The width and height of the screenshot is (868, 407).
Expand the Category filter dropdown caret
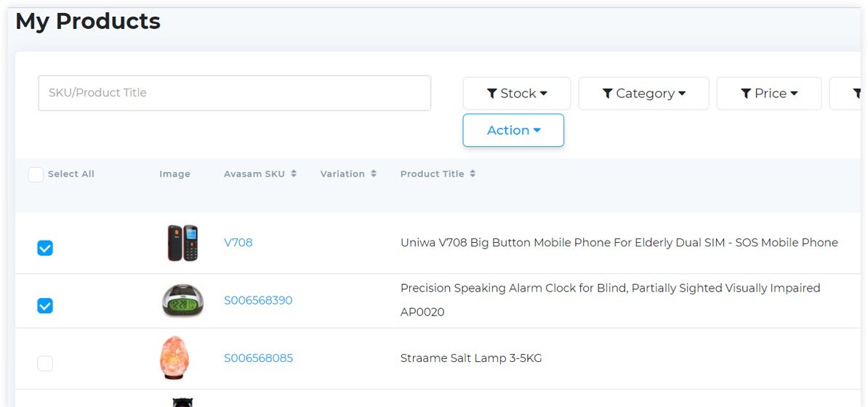click(x=682, y=94)
